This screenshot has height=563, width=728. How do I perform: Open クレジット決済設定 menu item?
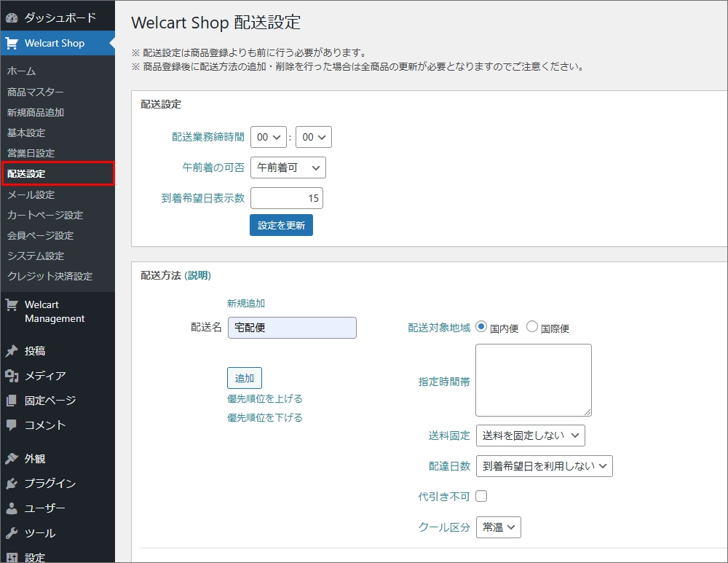(x=50, y=276)
